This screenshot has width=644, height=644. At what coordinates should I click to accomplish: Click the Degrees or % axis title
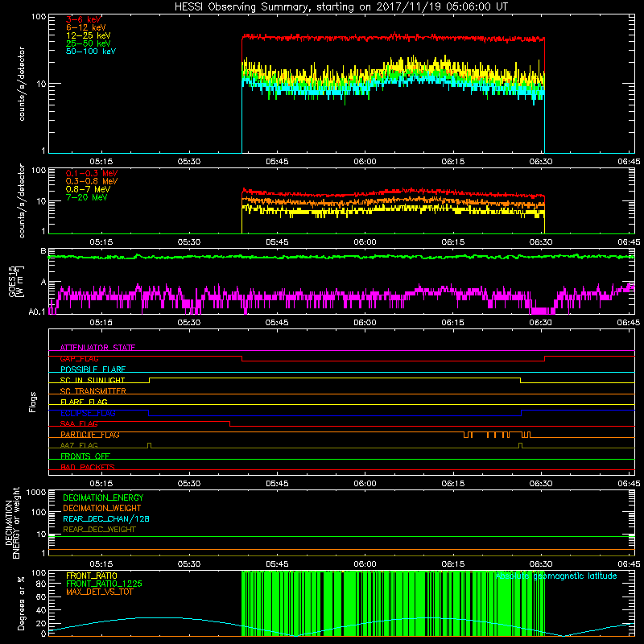[x=21, y=603]
